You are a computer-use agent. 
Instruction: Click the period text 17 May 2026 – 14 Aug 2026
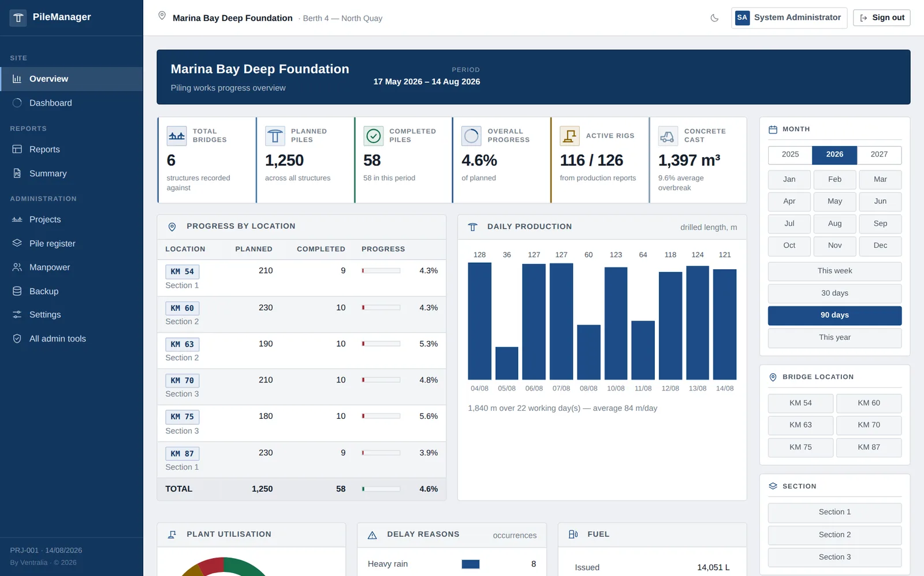click(427, 82)
